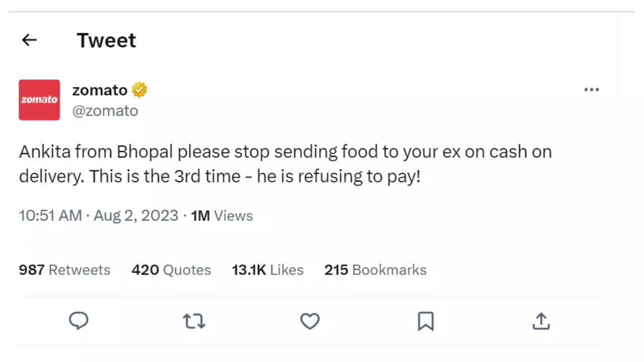The height and width of the screenshot is (362, 644).
Task: Reply to the zomato tweet
Action: (x=78, y=321)
